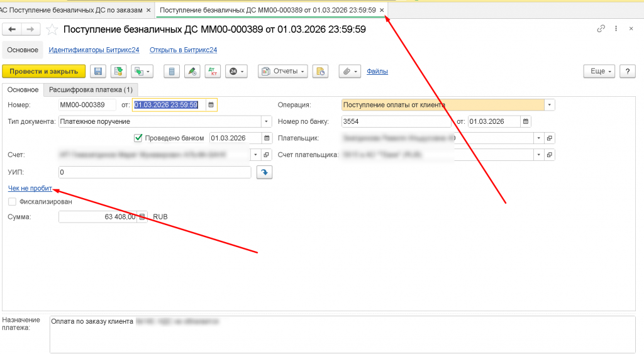
Task: Click the Операция field with Поступление оплаты от клиента
Action: [x=443, y=105]
